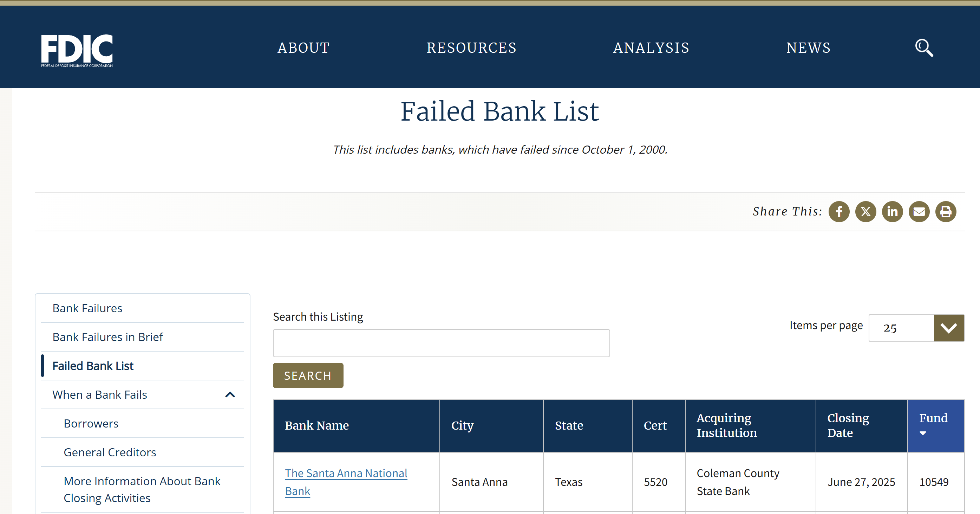Select the Borrowers sidebar item
This screenshot has width=980, height=514.
tap(91, 423)
